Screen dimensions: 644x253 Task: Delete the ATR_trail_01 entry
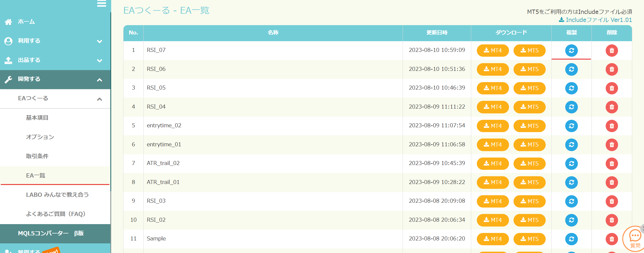(x=612, y=182)
